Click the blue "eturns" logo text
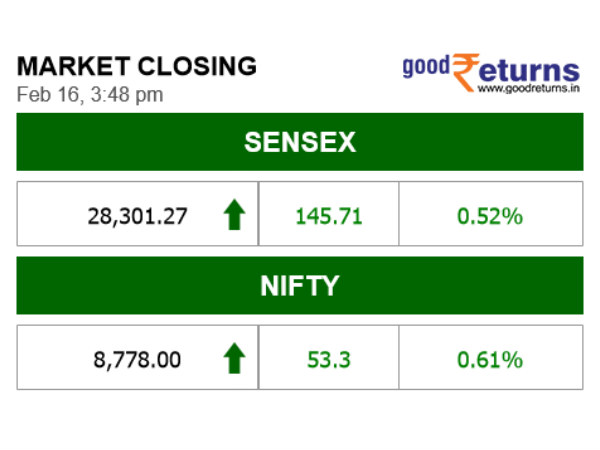600x450 pixels. coord(530,70)
